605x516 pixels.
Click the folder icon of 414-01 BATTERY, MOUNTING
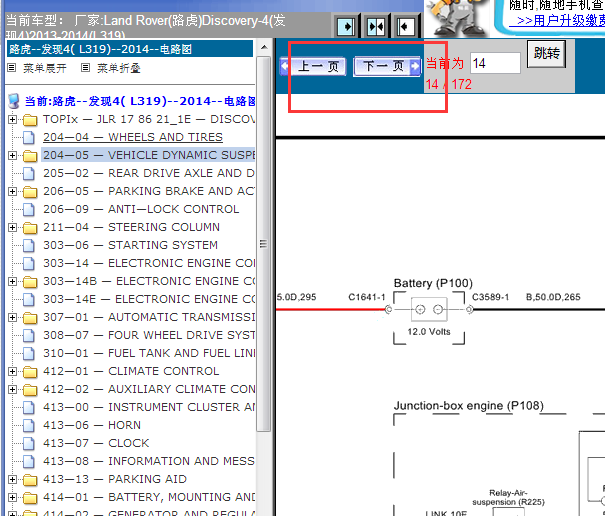click(x=30, y=497)
